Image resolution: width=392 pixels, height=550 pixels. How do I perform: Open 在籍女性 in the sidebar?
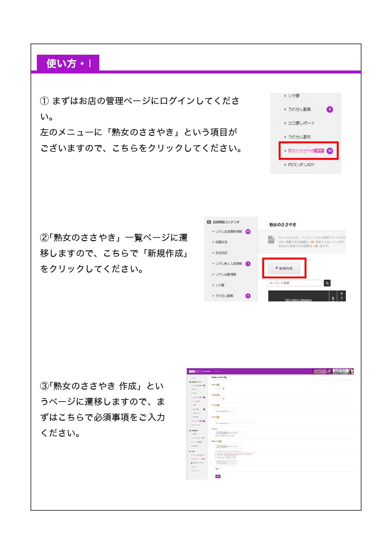click(221, 242)
